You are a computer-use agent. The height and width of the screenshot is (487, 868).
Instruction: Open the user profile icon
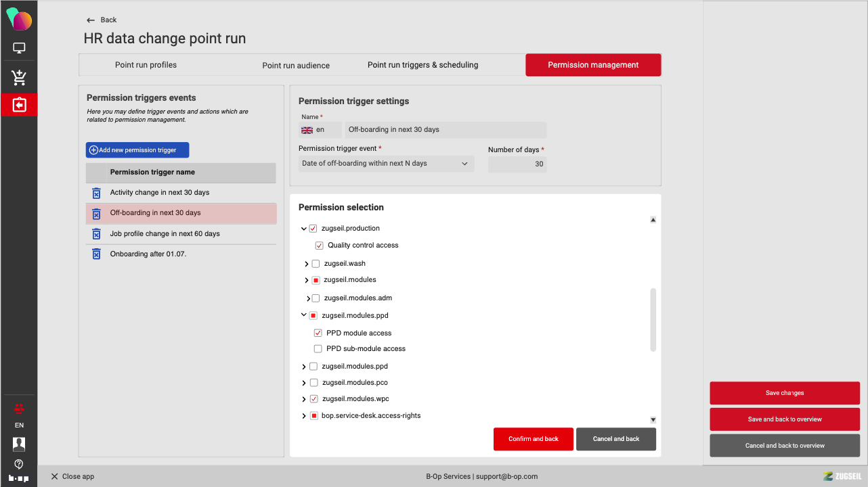(x=19, y=444)
